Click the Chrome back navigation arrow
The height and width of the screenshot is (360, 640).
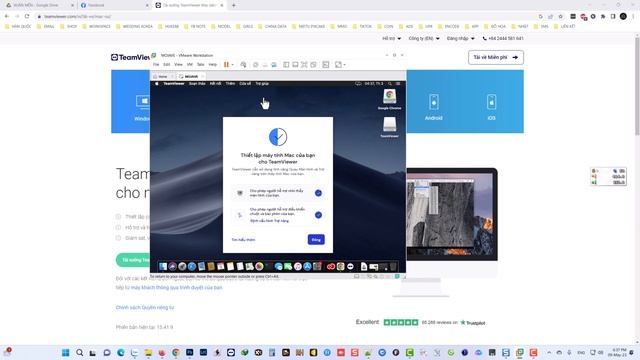tap(7, 16)
